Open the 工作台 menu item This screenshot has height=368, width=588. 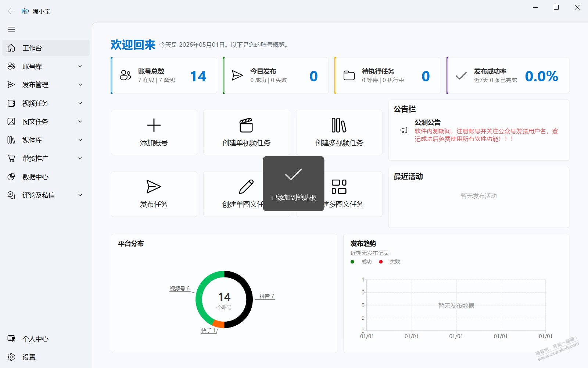click(x=46, y=48)
